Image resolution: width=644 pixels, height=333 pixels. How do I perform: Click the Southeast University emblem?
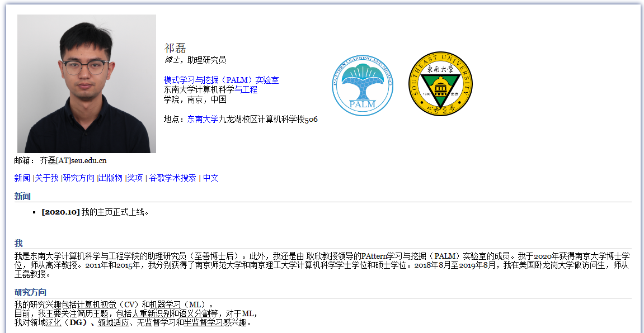[440, 83]
